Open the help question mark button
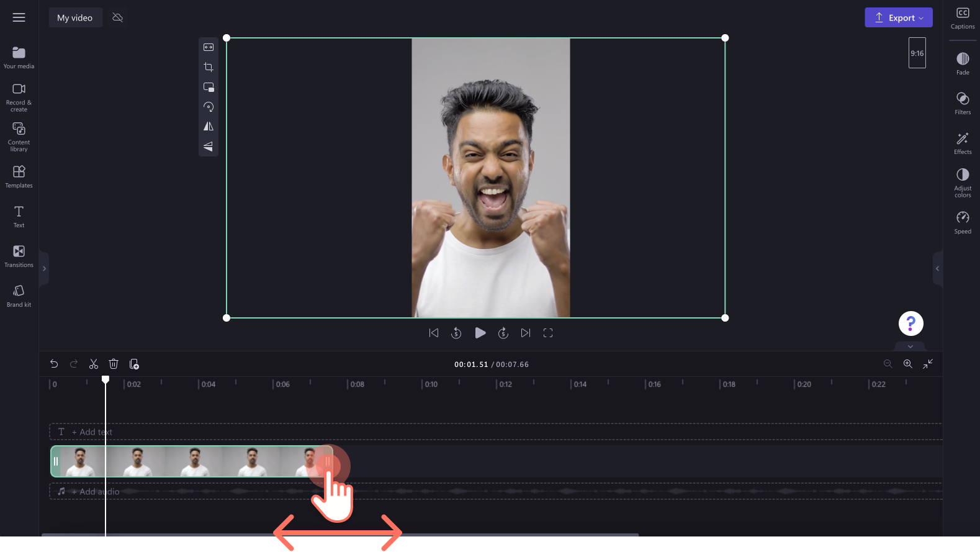 pos(910,324)
